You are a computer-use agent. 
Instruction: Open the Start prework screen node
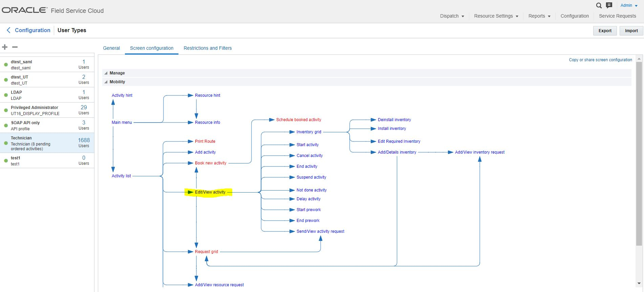pyautogui.click(x=308, y=210)
